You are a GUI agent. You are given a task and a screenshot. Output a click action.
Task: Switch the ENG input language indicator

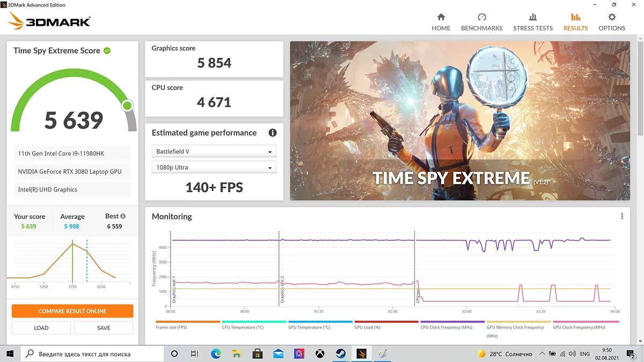585,354
